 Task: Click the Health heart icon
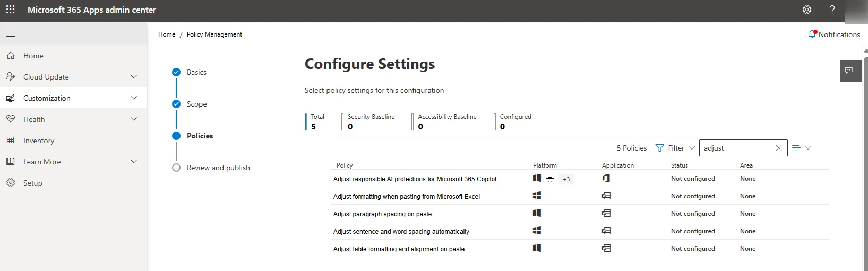pyautogui.click(x=11, y=119)
